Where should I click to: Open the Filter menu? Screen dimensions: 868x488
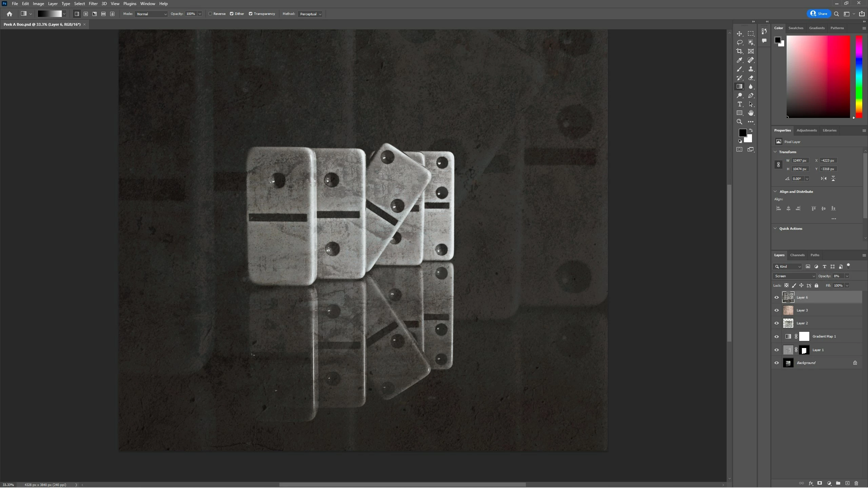coord(93,4)
